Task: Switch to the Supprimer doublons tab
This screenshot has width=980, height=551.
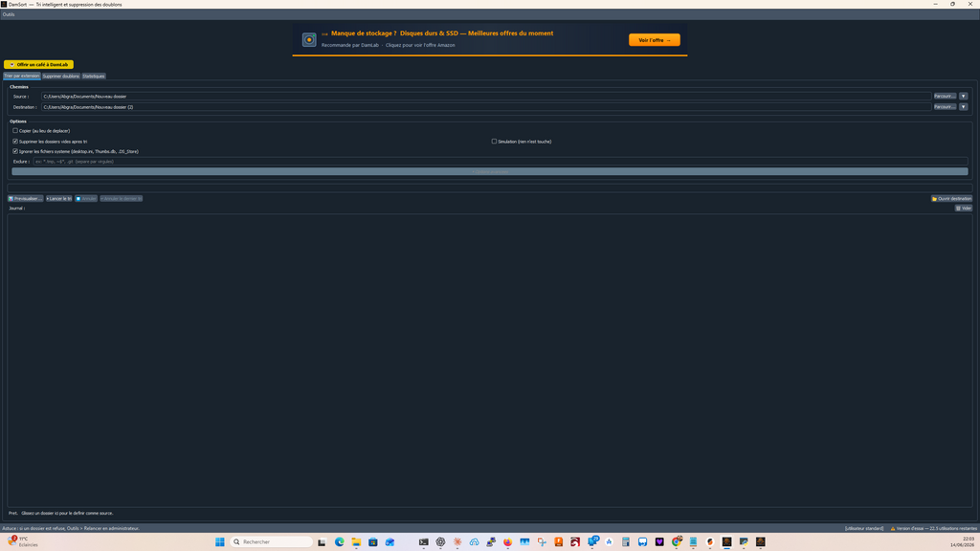Action: coord(60,77)
